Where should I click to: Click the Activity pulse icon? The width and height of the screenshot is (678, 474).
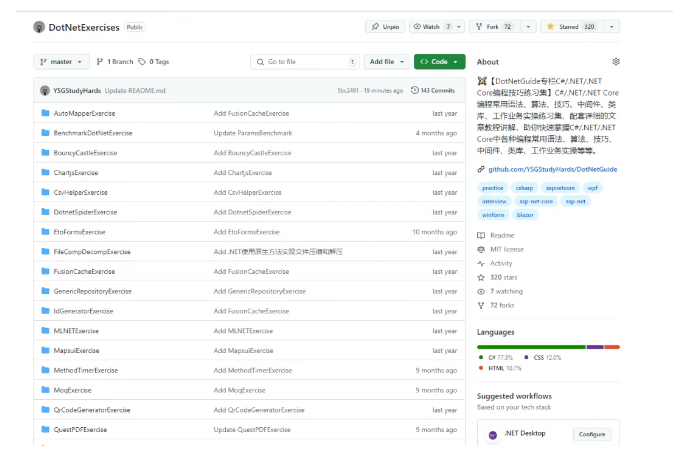tap(481, 263)
